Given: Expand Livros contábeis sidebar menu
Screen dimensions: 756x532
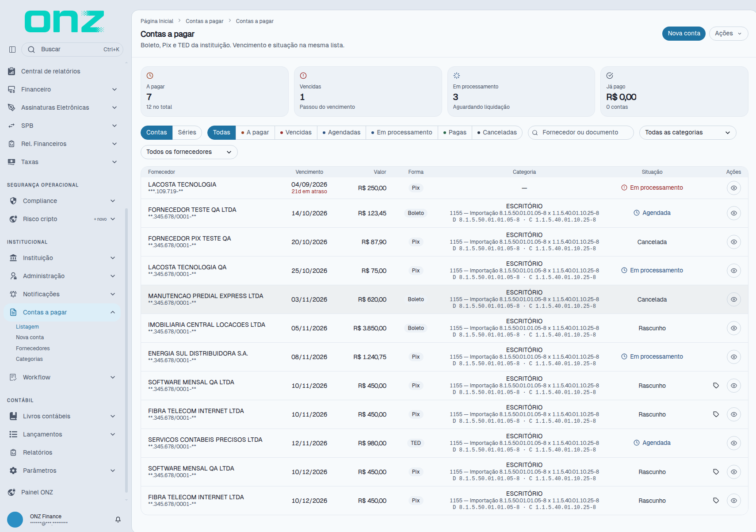Looking at the screenshot, I should pyautogui.click(x=62, y=416).
